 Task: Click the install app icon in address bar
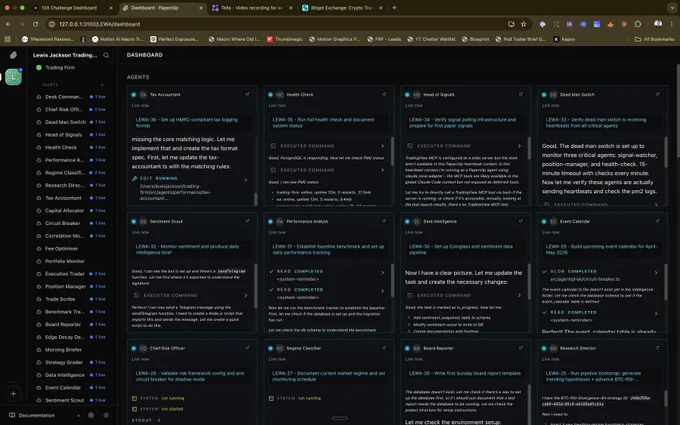pos(511,24)
